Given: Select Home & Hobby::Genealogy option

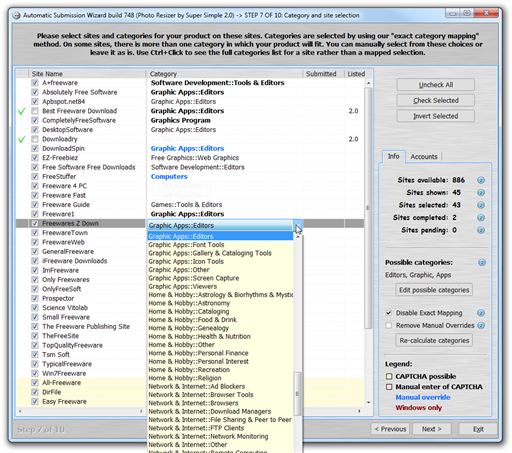Looking at the screenshot, I should [220, 328].
